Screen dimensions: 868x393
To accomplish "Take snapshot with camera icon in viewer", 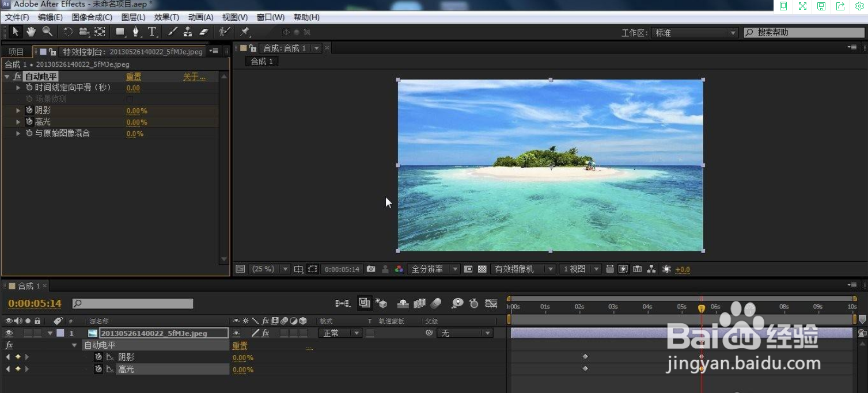I will 371,269.
